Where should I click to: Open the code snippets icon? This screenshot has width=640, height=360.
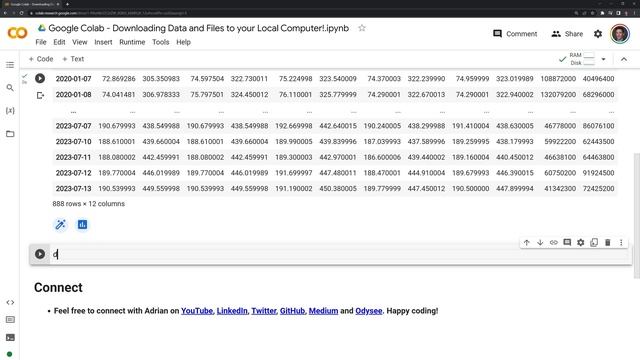(10, 302)
